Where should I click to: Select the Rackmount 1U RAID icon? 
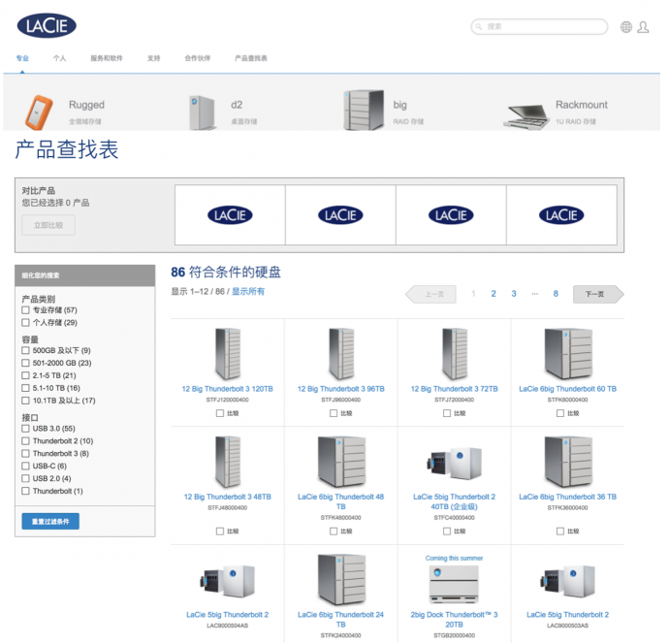tap(526, 116)
